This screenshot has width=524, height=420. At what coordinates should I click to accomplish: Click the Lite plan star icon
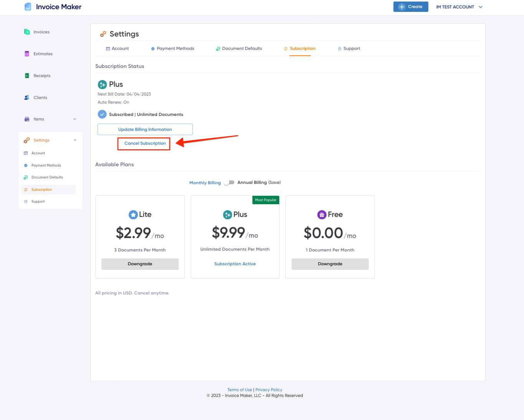[x=133, y=215]
